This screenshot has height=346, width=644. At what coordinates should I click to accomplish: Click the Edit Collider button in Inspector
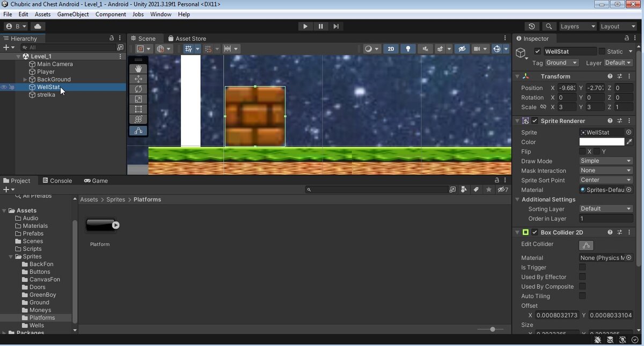pos(586,245)
